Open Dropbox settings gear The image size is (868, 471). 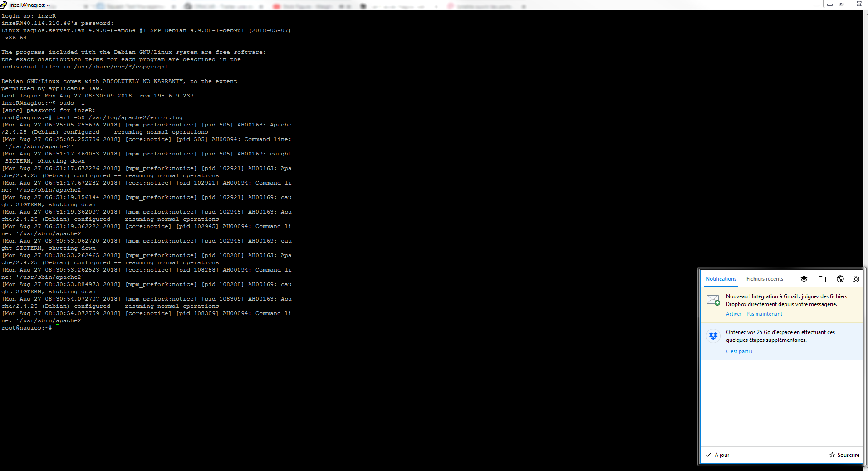pyautogui.click(x=855, y=279)
